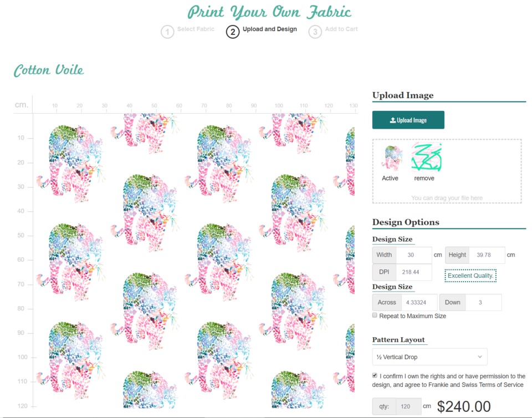Click the step 3 circle icon
The width and height of the screenshot is (532, 418).
coord(315,32)
